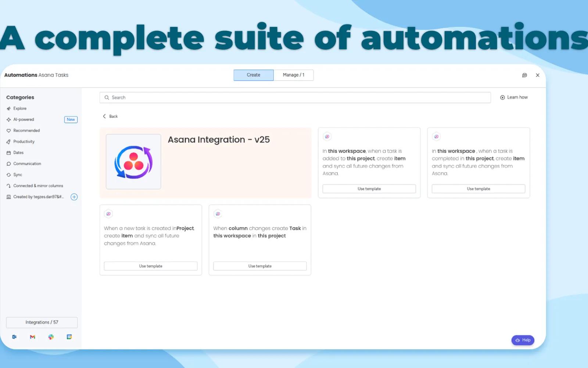Screen dimensions: 588x368
Task: Click Automations Asana Tasks dialog title
Action: coord(36,75)
